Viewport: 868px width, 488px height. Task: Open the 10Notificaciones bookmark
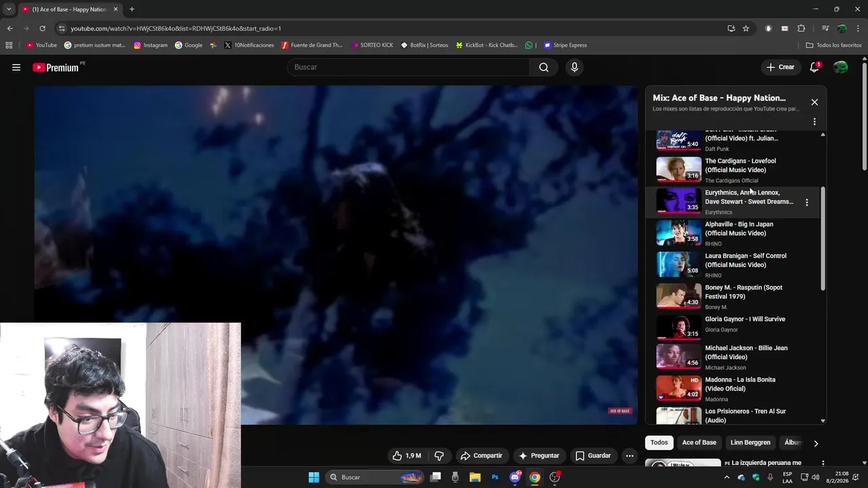[249, 45]
